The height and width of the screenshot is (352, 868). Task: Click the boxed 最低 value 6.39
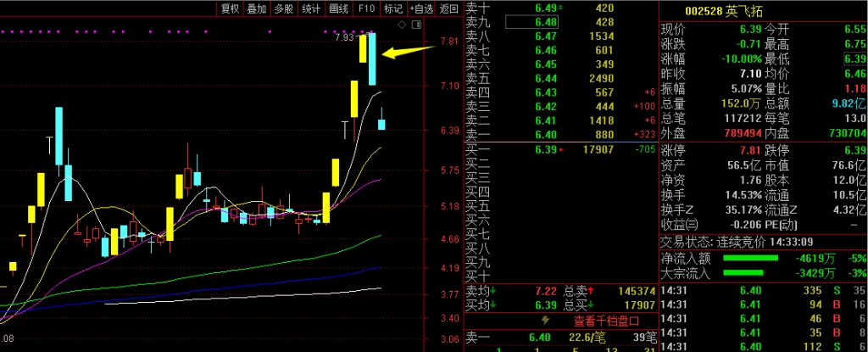[855, 59]
